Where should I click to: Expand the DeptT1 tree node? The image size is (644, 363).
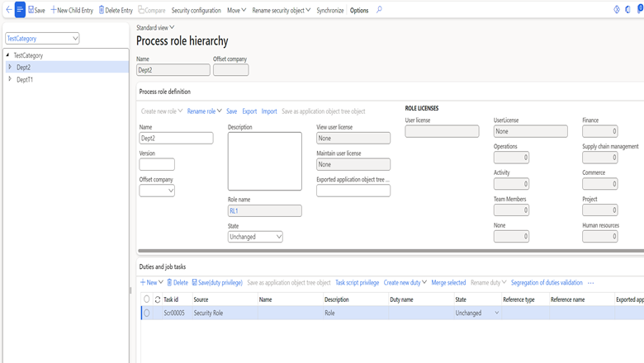pos(10,79)
